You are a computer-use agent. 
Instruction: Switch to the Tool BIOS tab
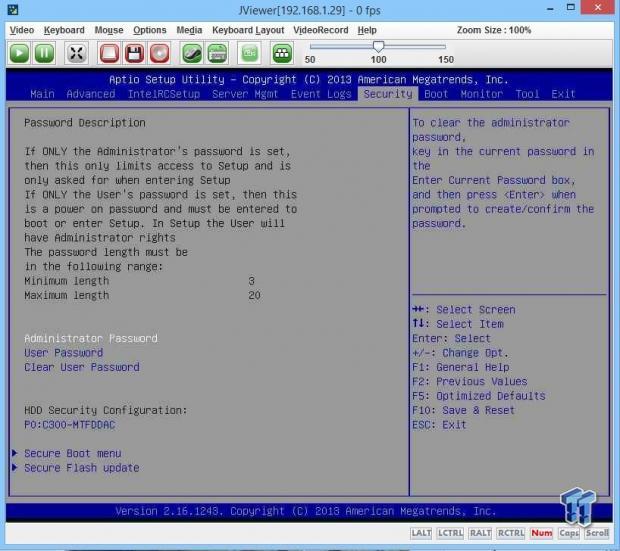pyautogui.click(x=527, y=94)
